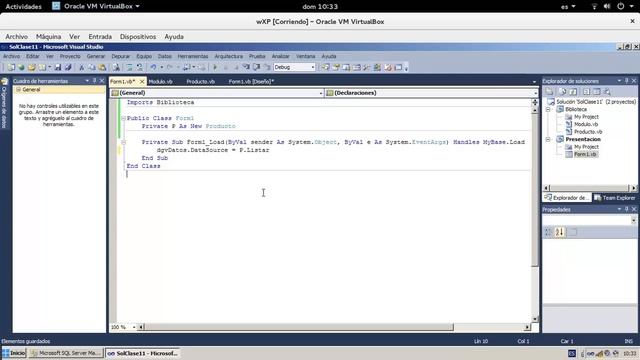Switch to the Producto.vb tab
Viewport: 640px width, 360px height.
tap(200, 82)
